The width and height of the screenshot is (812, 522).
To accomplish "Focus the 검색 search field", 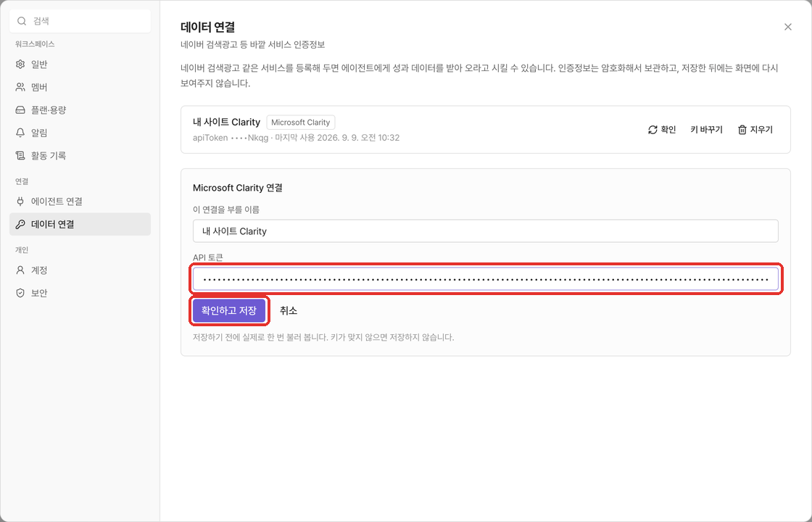I will (x=80, y=21).
